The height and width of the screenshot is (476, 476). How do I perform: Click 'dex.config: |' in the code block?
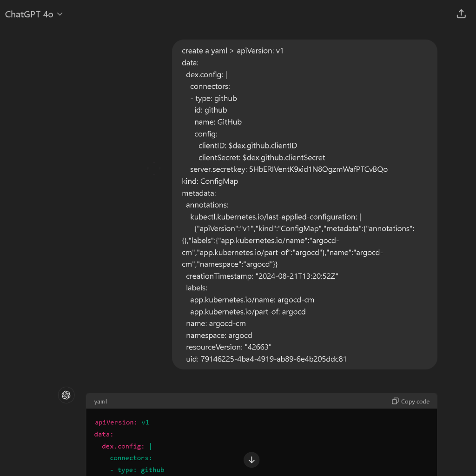pos(127,446)
